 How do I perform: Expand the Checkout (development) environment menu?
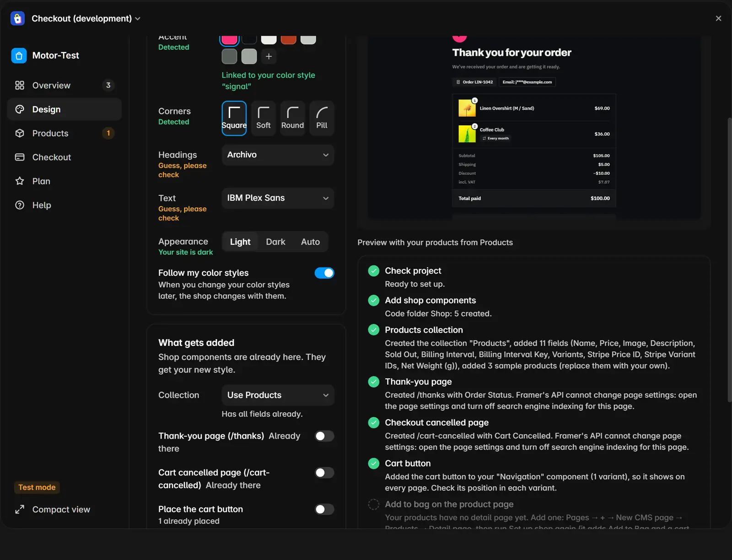point(86,18)
